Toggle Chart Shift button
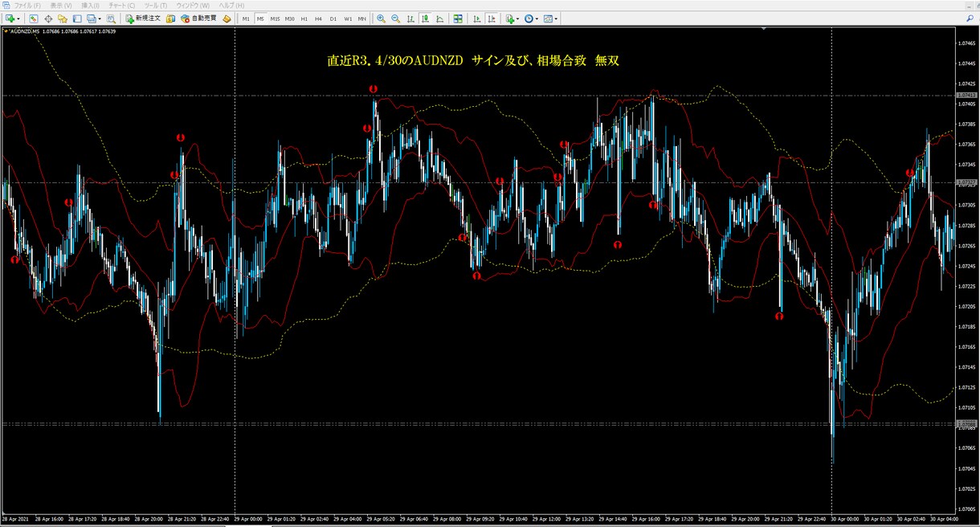Image resolution: width=980 pixels, height=527 pixels. tap(491, 18)
